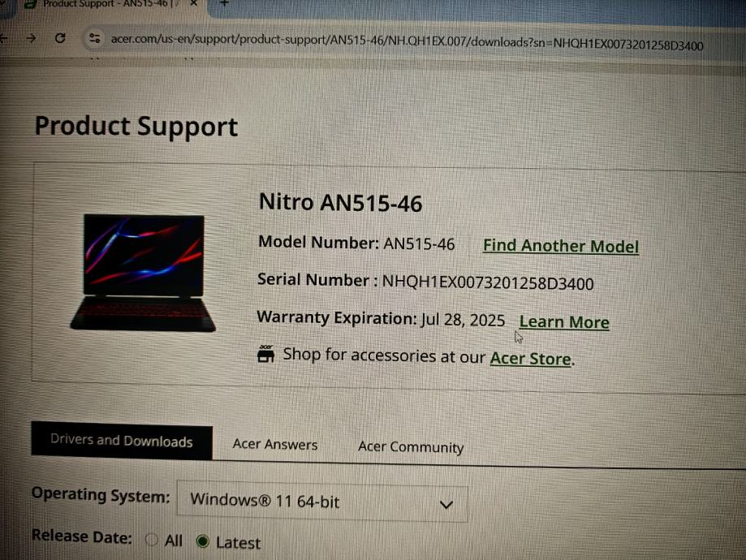Select the Latest release date option
Screen dimensions: 746x560
203,541
